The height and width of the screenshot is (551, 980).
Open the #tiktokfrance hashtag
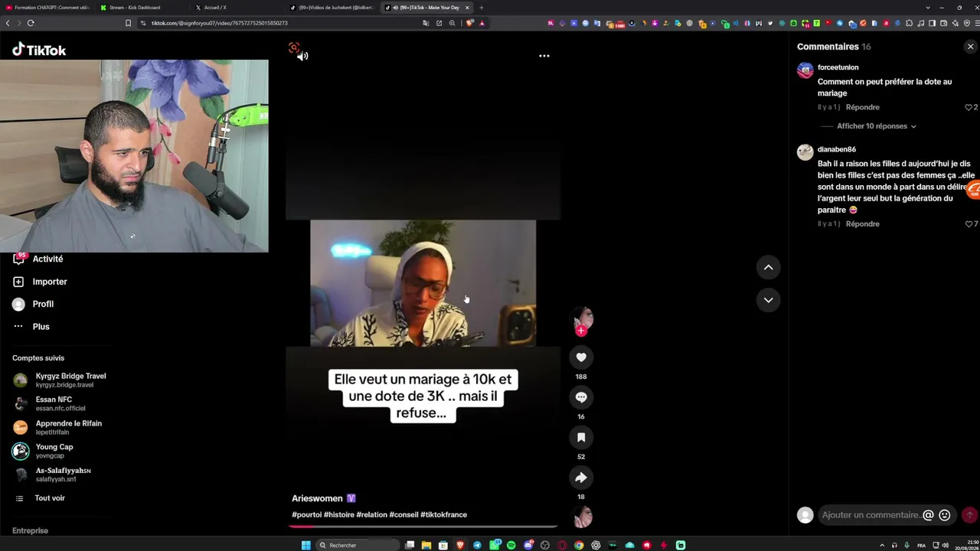[x=443, y=515]
